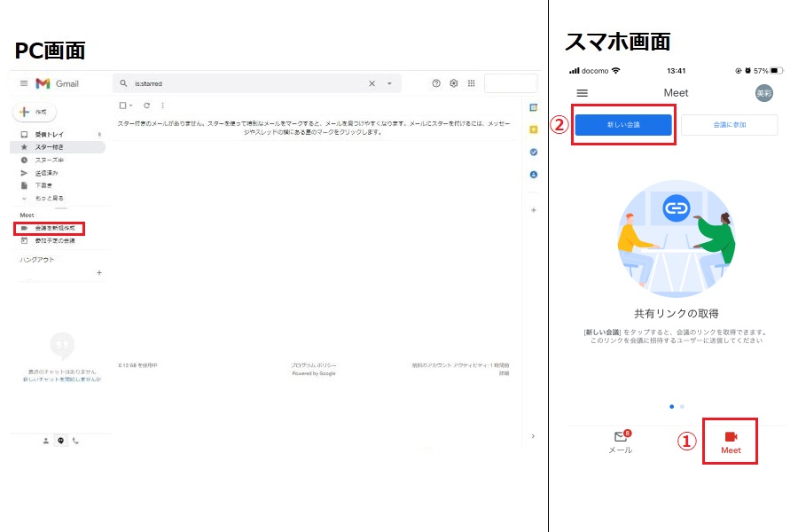
Task: Expand the side panel chevron at bottom right
Action: 532,436
